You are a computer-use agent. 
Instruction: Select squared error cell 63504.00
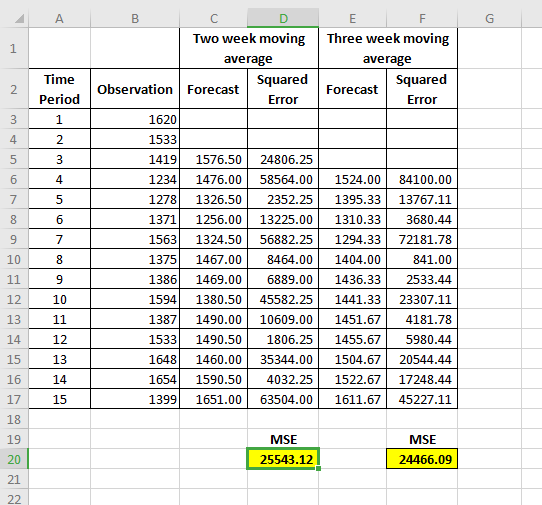283,399
